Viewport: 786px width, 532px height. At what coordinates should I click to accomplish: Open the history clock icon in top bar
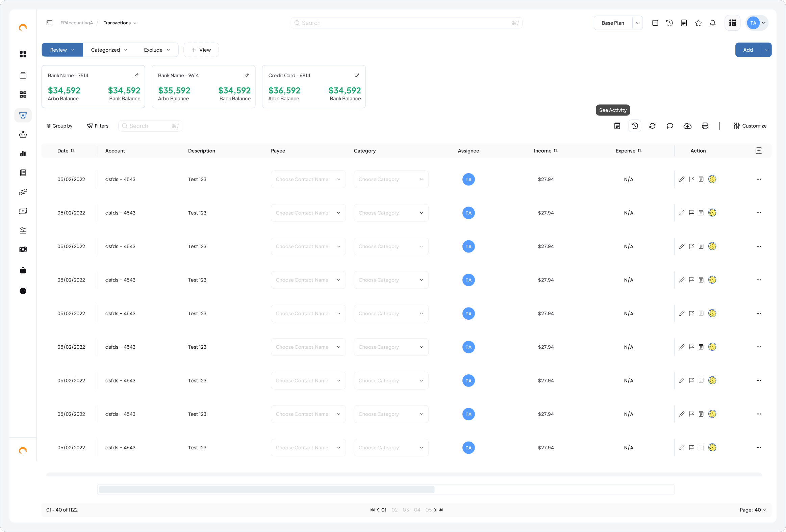pyautogui.click(x=669, y=23)
